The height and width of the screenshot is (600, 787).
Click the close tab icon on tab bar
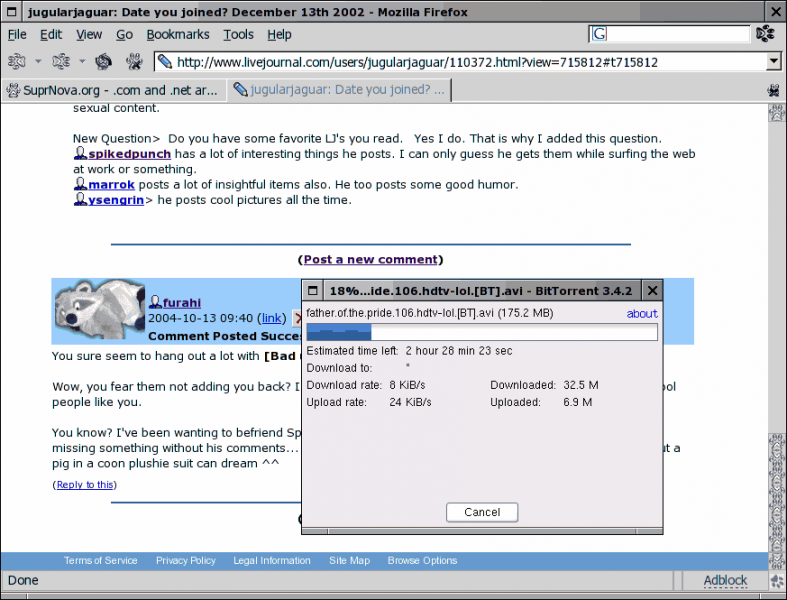click(773, 90)
